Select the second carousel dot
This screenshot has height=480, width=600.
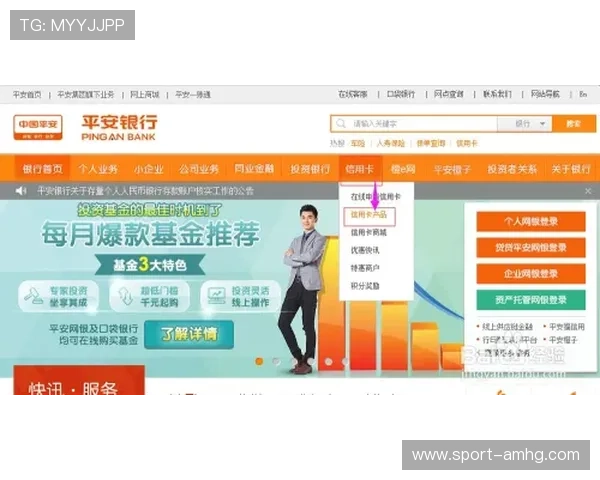[276, 361]
